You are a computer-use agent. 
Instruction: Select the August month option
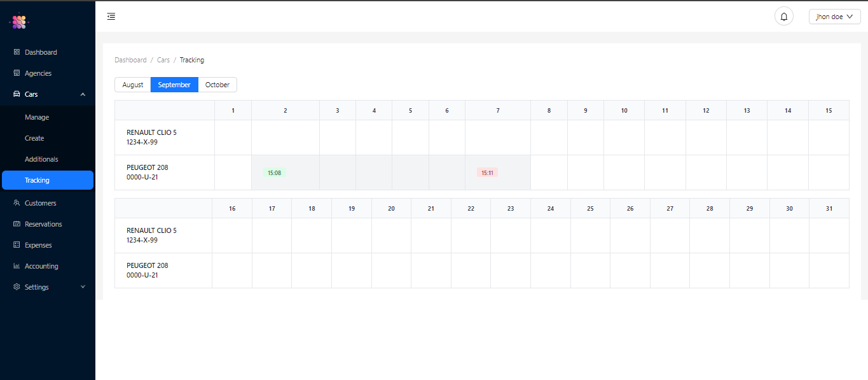pyautogui.click(x=133, y=85)
